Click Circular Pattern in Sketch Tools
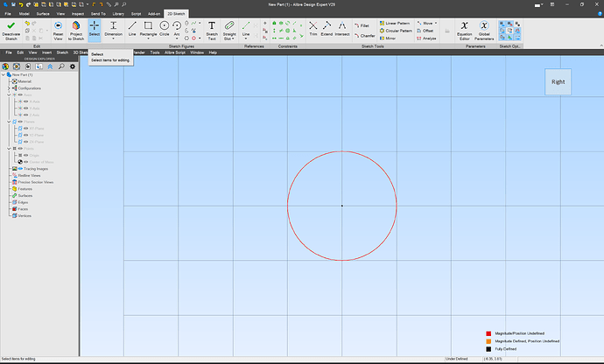The height and width of the screenshot is (364, 604). coord(396,31)
